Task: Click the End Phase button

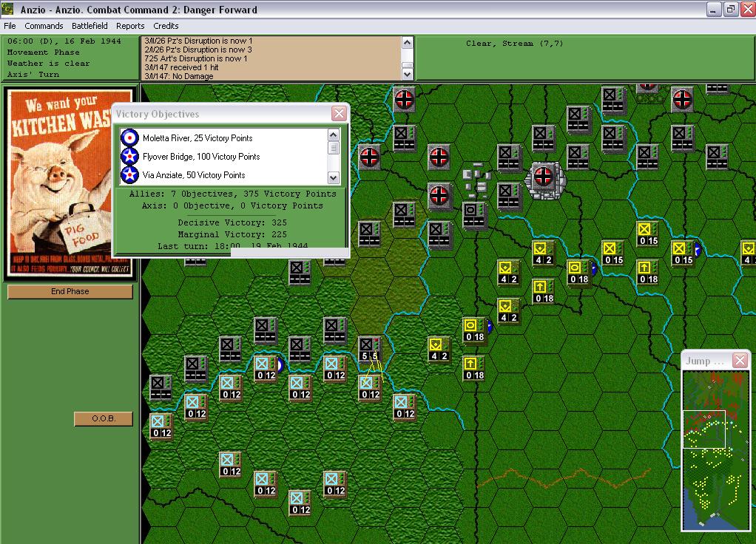Action: click(x=70, y=291)
